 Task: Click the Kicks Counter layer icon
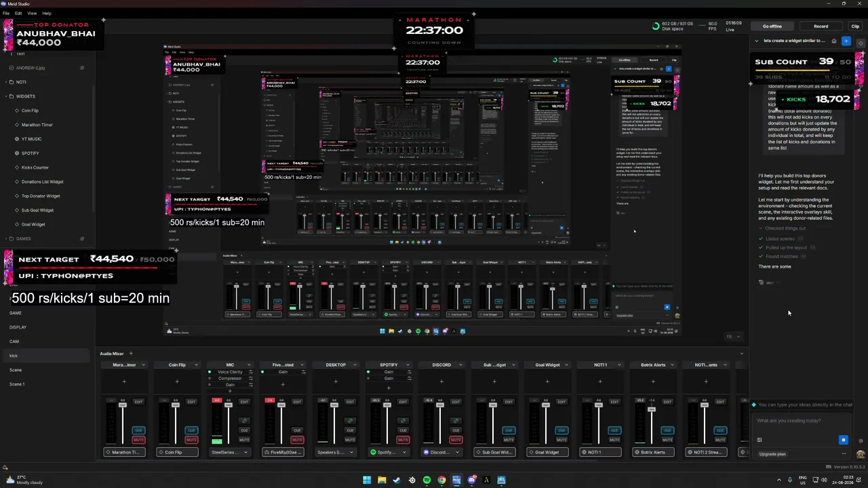click(17, 167)
